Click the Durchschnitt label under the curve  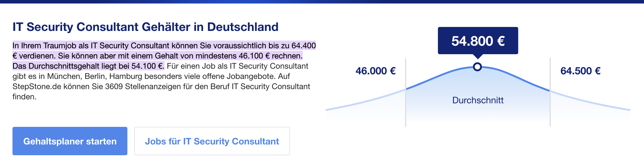pyautogui.click(x=478, y=100)
